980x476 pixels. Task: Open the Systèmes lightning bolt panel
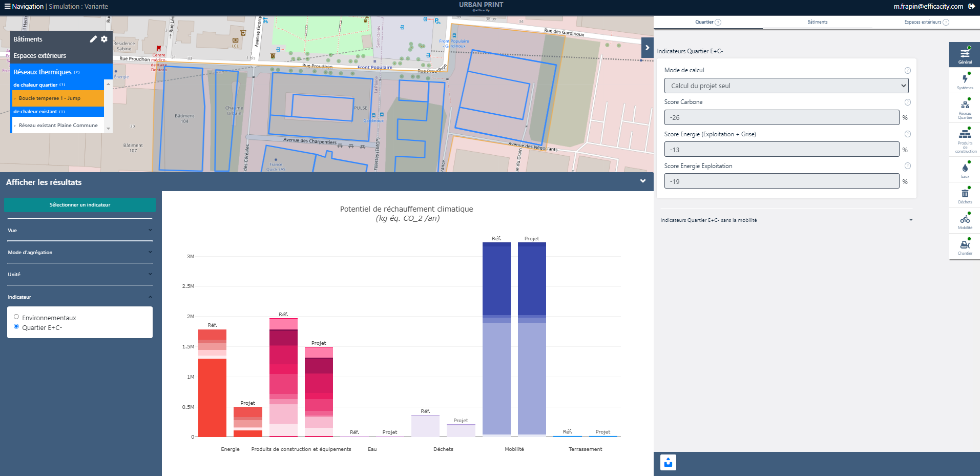click(965, 81)
